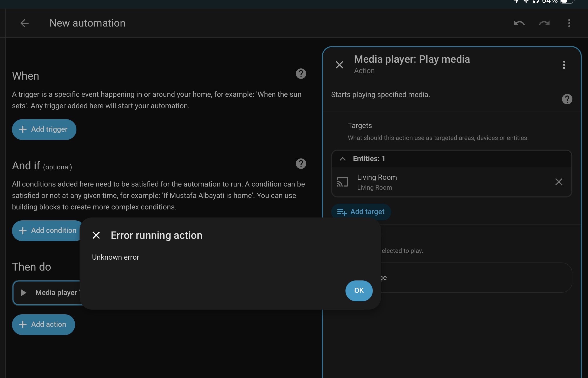Open help for Play media action description
This screenshot has height=378, width=588.
pos(567,99)
